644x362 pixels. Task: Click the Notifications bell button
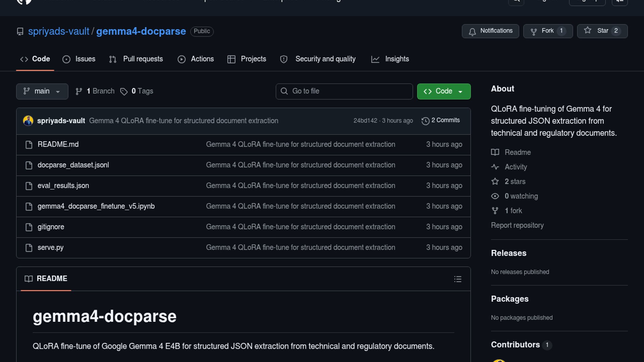pos(490,31)
